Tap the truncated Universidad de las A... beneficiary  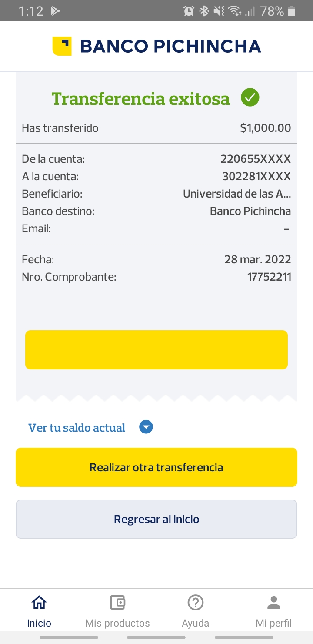237,194
